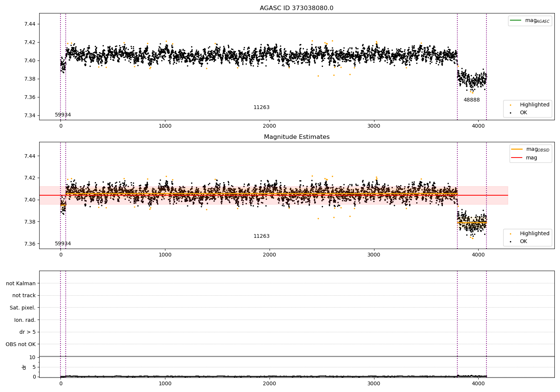This screenshot has width=560, height=392.
Task: Click the '59934' label in the top plot
Action: click(63, 115)
